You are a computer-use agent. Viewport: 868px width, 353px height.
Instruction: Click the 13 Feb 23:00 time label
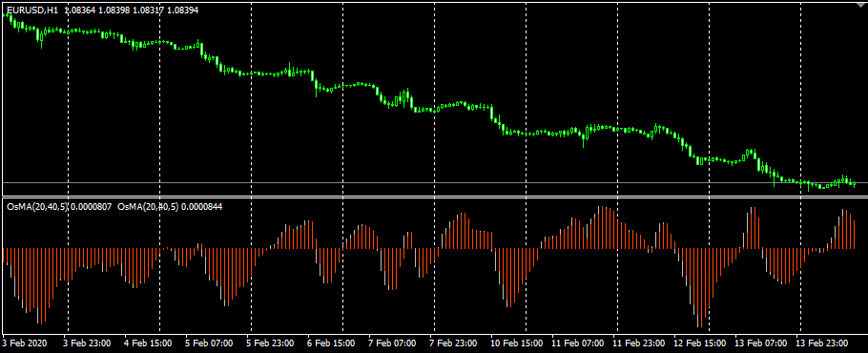(822, 343)
